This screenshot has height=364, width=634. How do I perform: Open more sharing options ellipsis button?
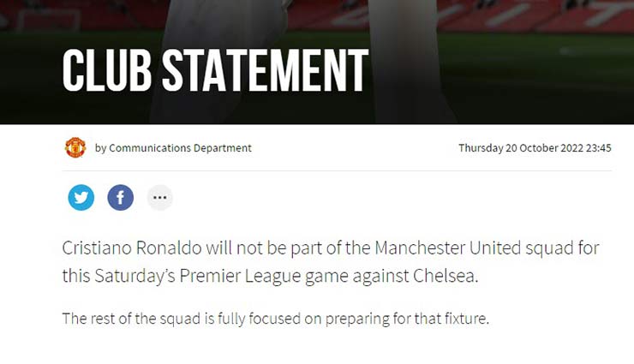point(159,198)
